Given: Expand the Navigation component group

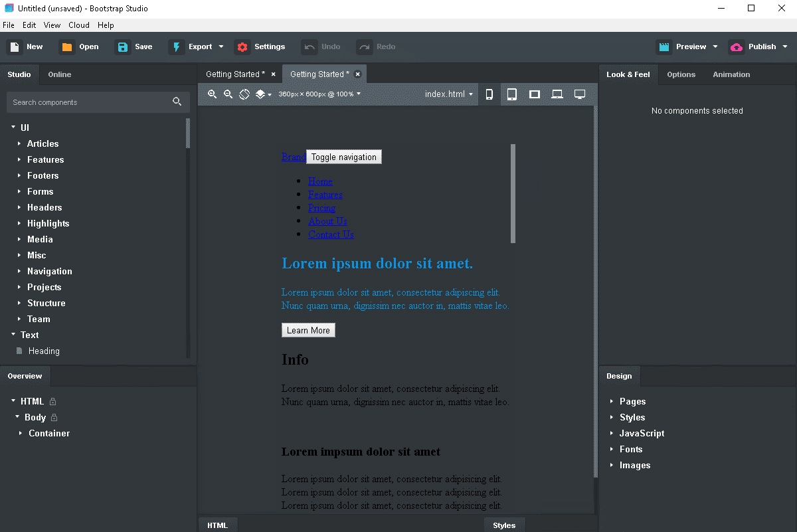Looking at the screenshot, I should coord(19,271).
